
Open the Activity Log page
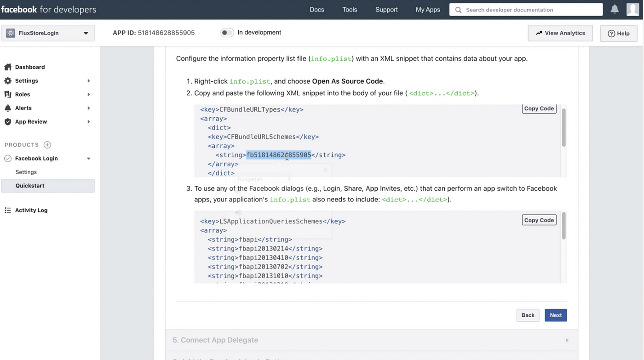(31, 210)
